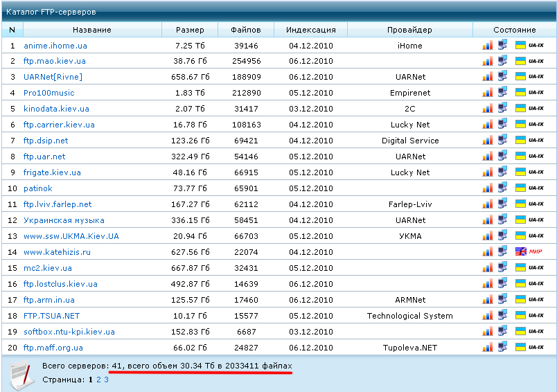Click Ukrainian flag icon in ftp.maff.org.ua row
This screenshot has height=392, width=557.
tap(520, 347)
